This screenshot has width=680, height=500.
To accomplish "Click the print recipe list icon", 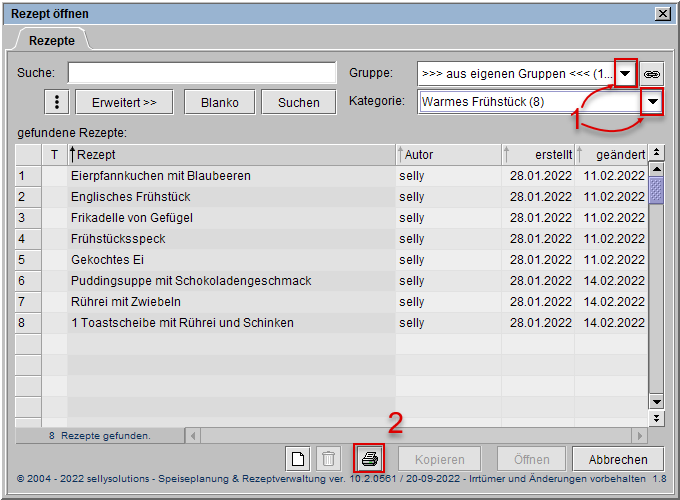I will pos(370,459).
